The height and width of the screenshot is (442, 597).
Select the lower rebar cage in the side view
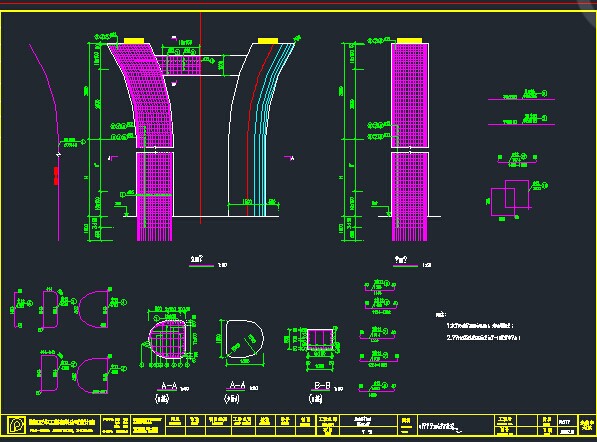click(x=410, y=196)
